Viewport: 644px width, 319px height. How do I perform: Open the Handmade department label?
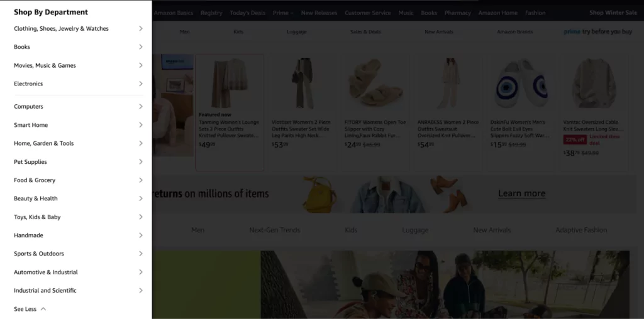tap(28, 235)
